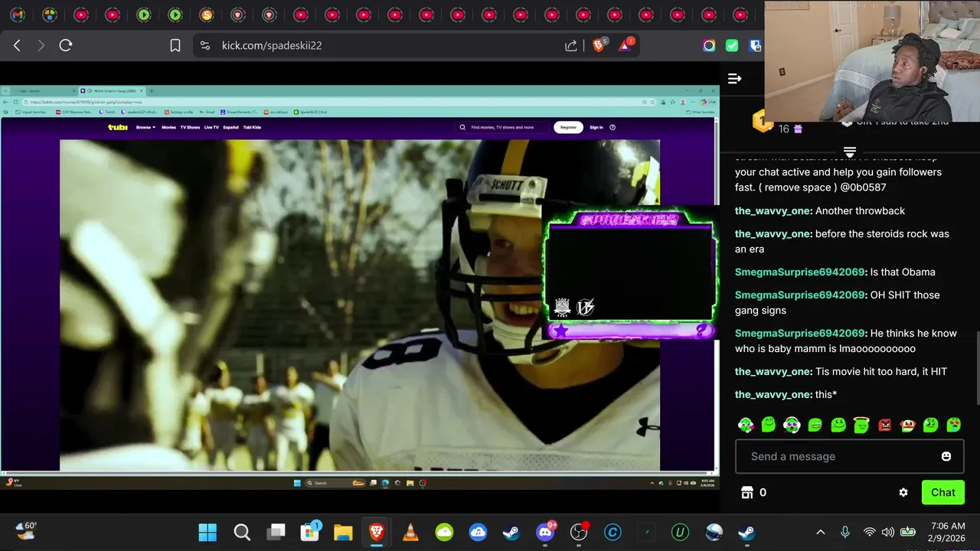
Task: Open Live TV on Tubi
Action: click(211, 127)
